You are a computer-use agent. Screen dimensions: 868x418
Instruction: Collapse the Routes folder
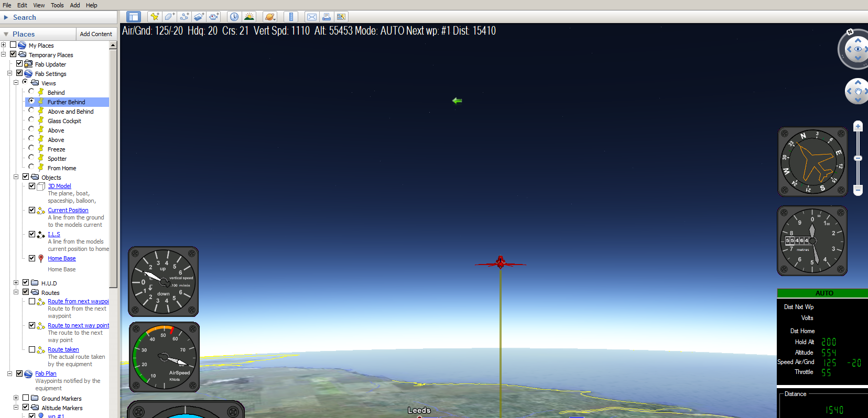[x=16, y=292]
